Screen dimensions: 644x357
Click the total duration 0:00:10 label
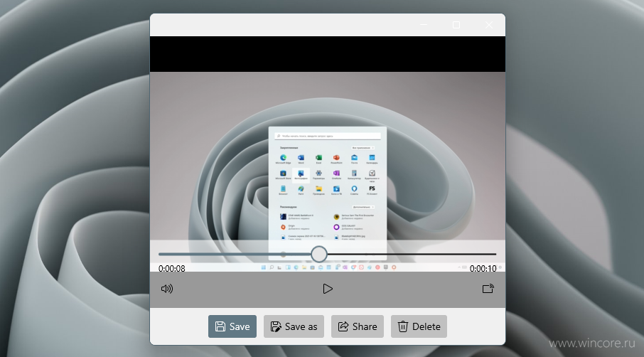point(483,269)
